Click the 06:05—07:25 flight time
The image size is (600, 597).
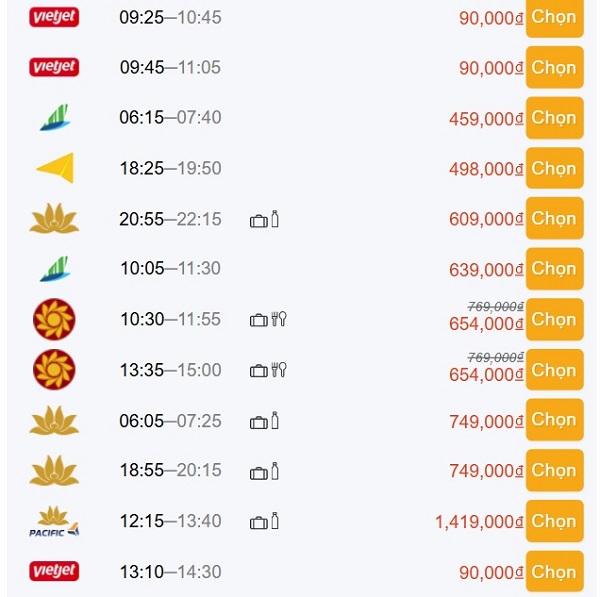pos(170,421)
